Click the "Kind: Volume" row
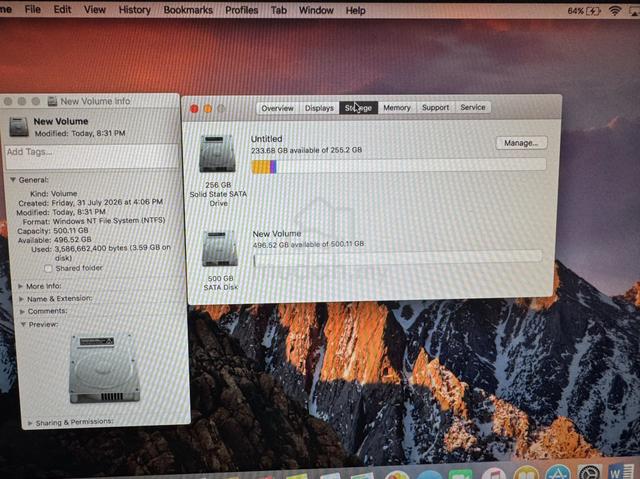The height and width of the screenshot is (479, 640). [x=53, y=193]
